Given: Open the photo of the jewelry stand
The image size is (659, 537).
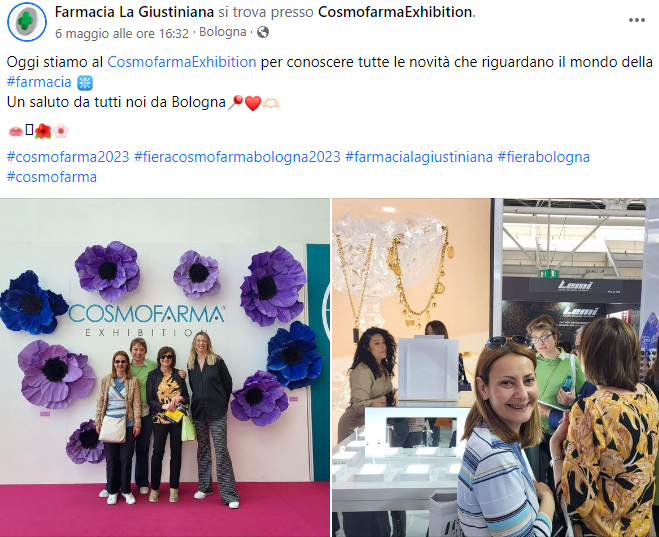Looking at the screenshot, I should (x=496, y=368).
